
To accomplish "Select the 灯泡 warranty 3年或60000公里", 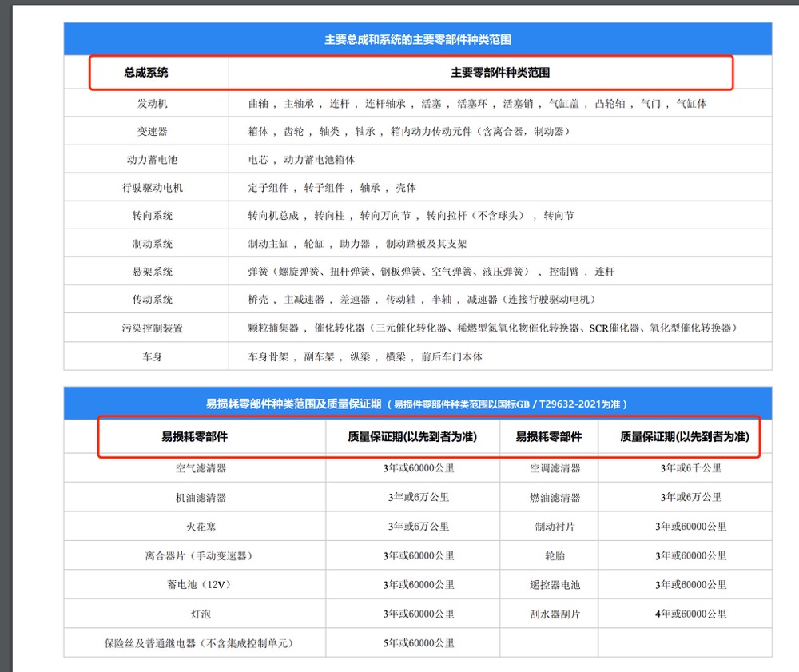I will [419, 614].
